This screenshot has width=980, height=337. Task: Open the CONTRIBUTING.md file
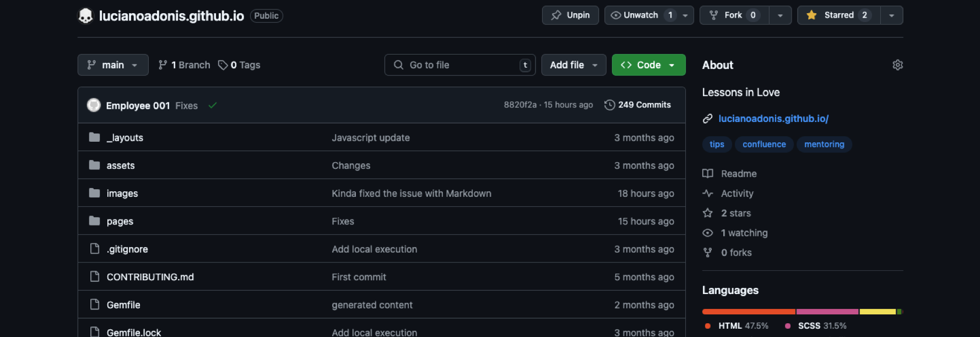tap(150, 277)
